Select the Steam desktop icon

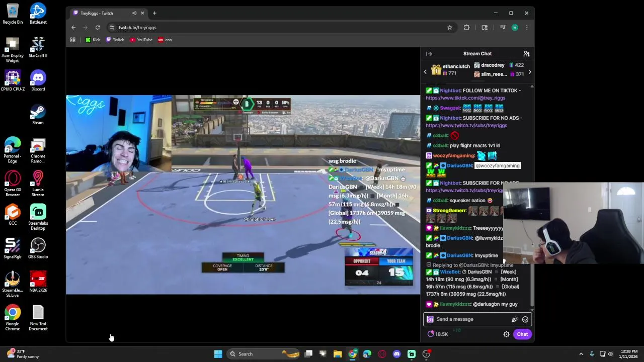pyautogui.click(x=38, y=114)
